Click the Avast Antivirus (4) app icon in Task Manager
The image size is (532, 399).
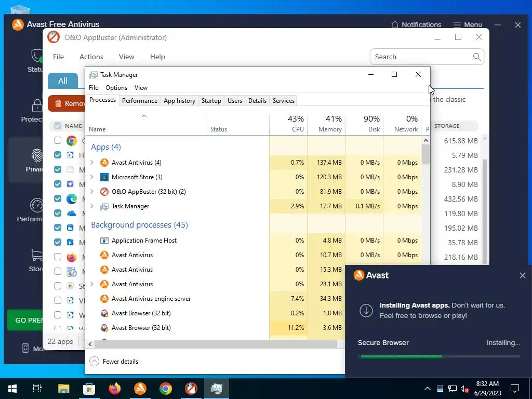tap(104, 163)
